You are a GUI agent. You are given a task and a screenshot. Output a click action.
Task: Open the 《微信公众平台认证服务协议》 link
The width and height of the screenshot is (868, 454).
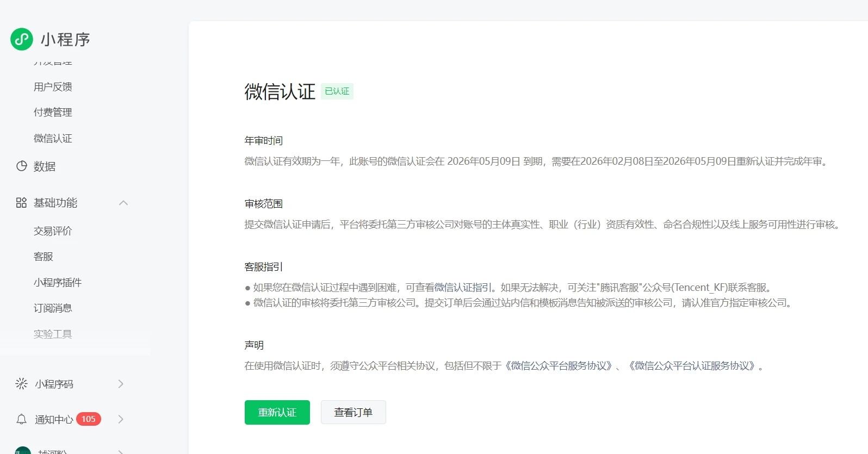point(692,366)
